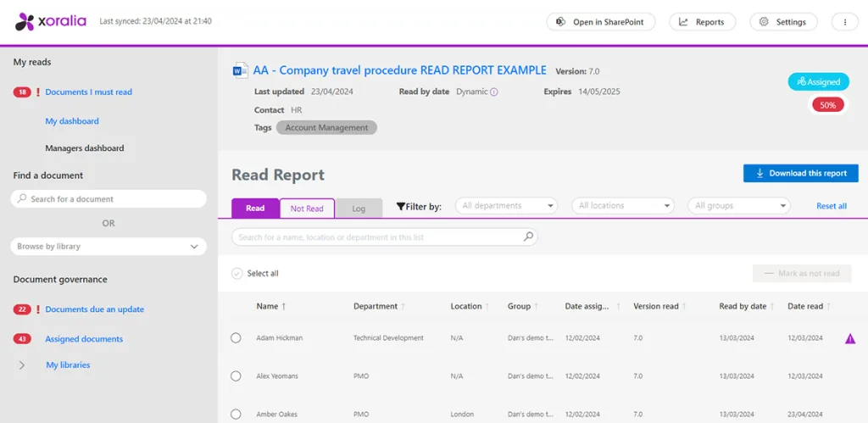Select the Adam Hickman row radio button
Viewport: 868px width, 423px height.
pos(236,338)
